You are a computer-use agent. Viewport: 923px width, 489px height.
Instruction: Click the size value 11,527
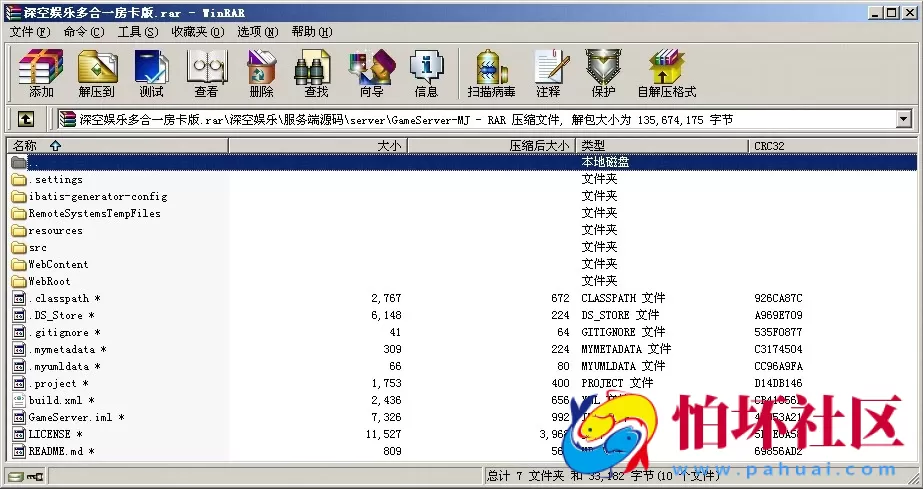(383, 434)
